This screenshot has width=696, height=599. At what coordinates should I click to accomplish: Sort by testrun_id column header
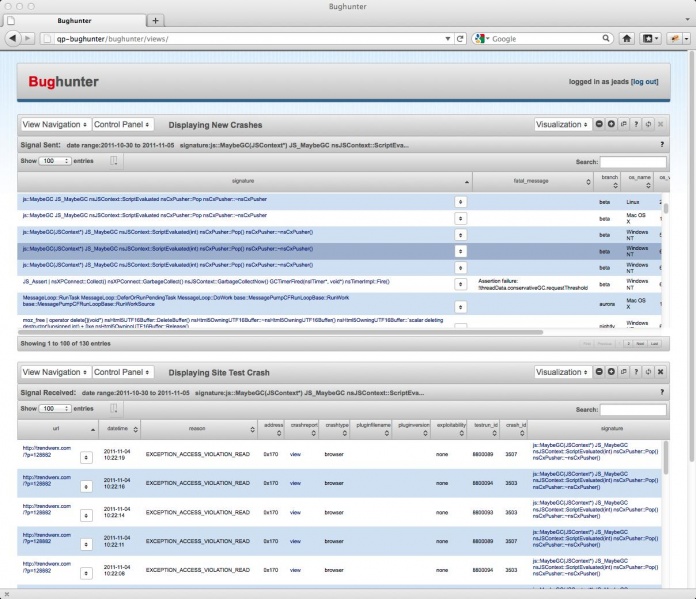click(483, 429)
